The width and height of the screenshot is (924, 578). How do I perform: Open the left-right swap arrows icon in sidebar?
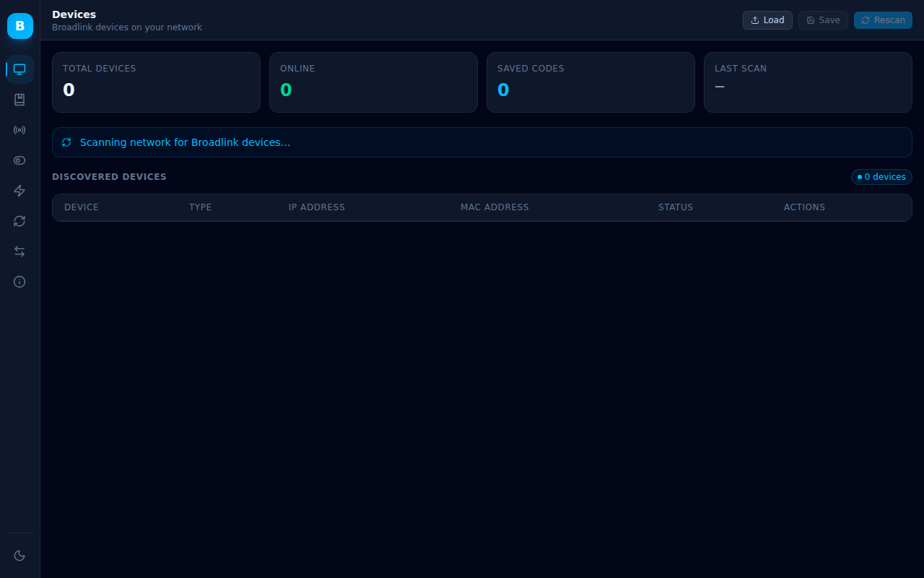click(x=19, y=251)
